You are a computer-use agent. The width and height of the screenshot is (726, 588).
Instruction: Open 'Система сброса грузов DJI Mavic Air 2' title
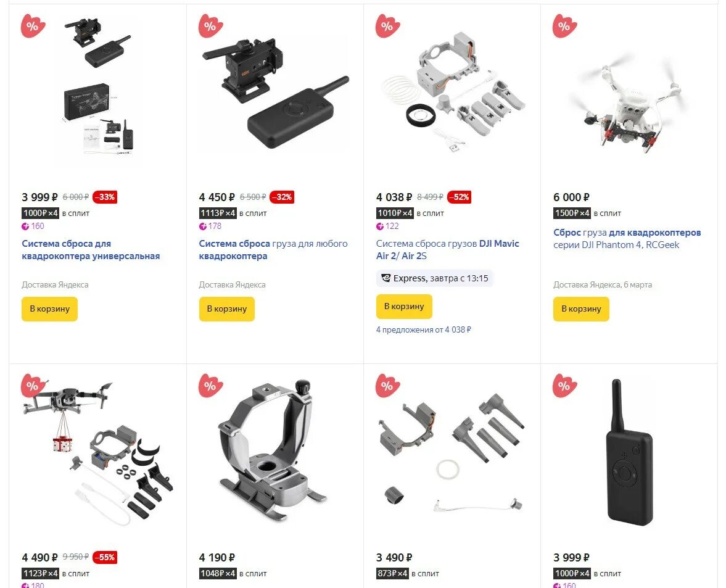pyautogui.click(x=448, y=249)
